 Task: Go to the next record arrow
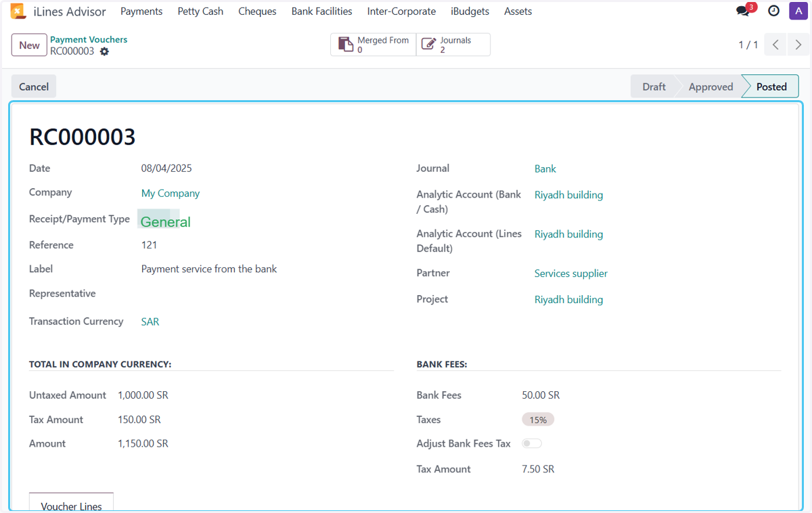point(798,45)
